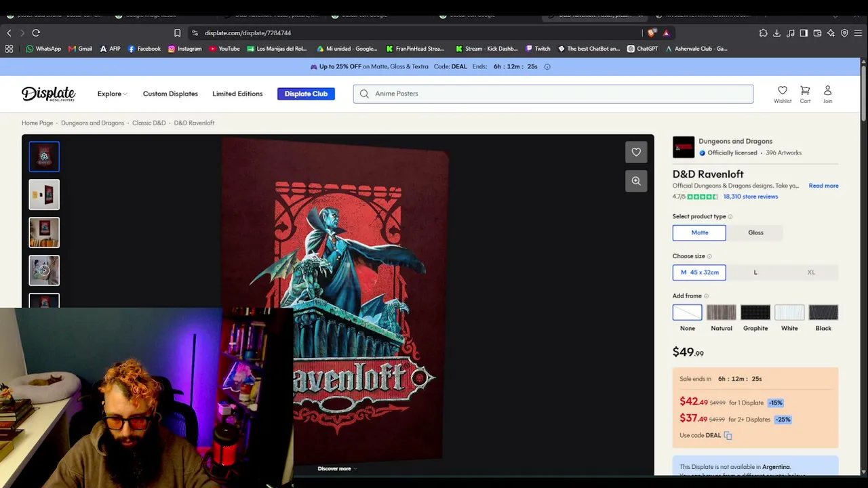Choose the White frame swatch

789,312
